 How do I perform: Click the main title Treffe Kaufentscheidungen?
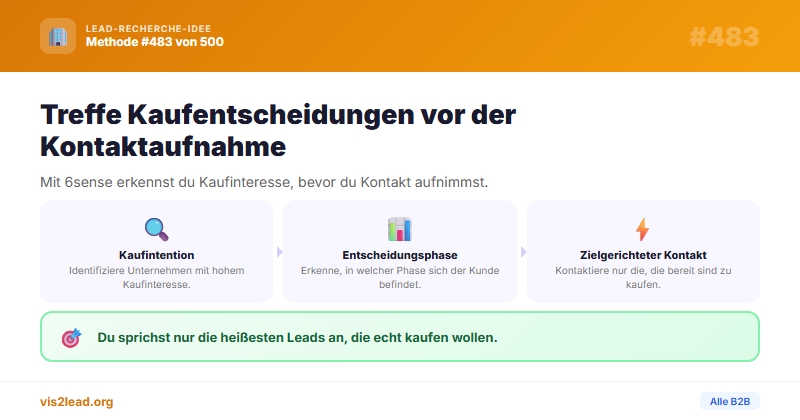click(x=278, y=130)
